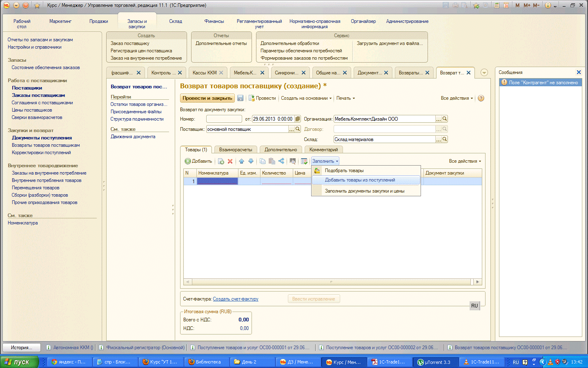The height and width of the screenshot is (368, 588).
Task: Click the Провести document icon
Action: point(252,98)
